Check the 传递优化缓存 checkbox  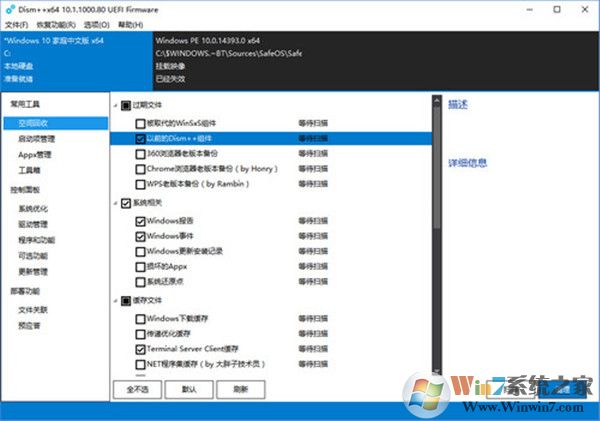coord(140,334)
